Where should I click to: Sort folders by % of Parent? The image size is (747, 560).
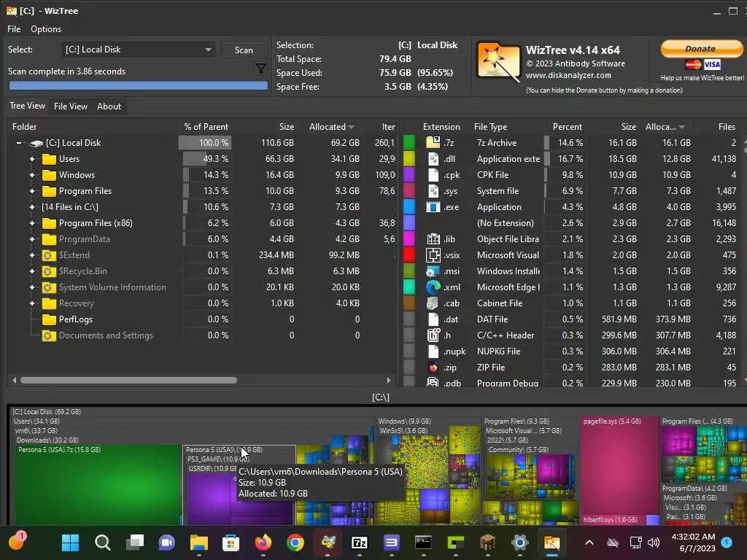click(206, 127)
